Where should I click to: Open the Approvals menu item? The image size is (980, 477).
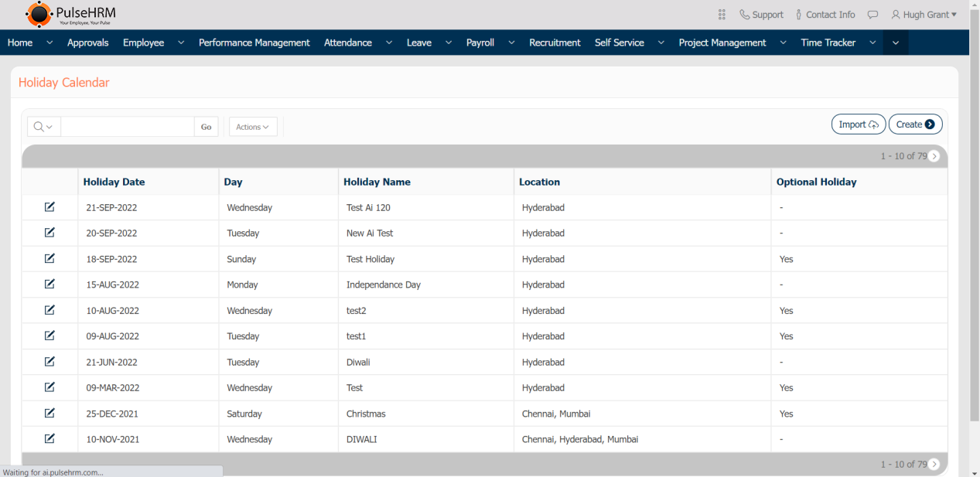88,43
